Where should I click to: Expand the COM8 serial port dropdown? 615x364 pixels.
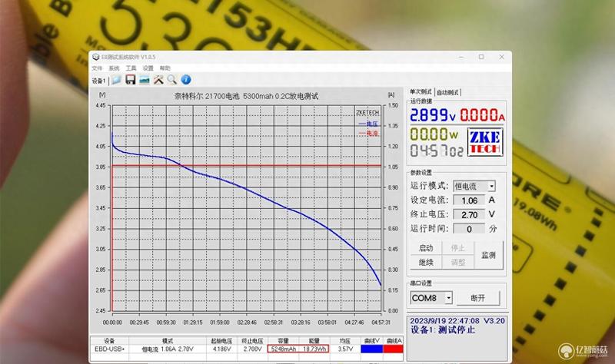click(448, 298)
